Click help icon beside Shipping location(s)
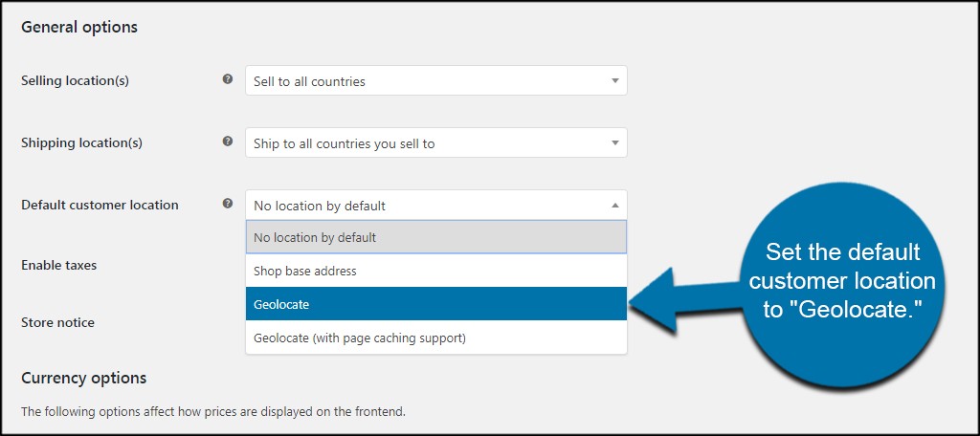Image resolution: width=980 pixels, height=436 pixels. [x=228, y=142]
